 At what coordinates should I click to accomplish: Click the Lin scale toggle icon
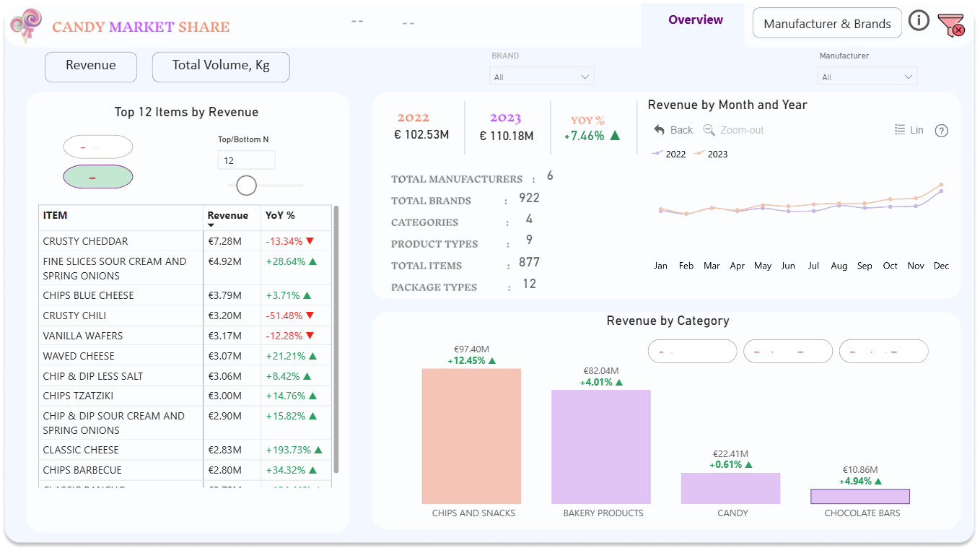900,130
